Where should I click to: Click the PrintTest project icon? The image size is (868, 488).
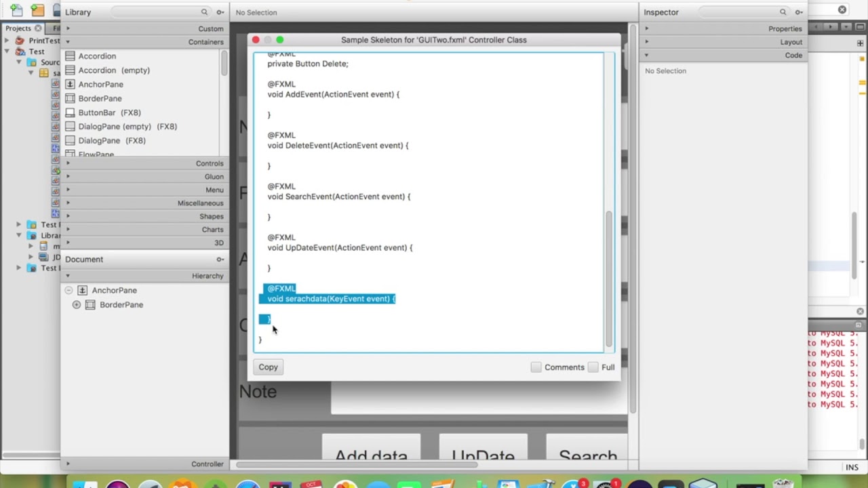(x=20, y=41)
